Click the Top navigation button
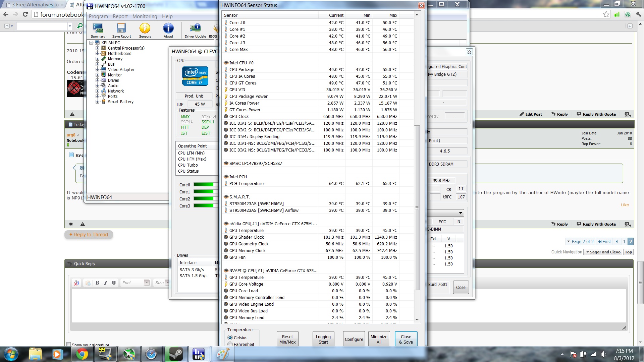This screenshot has height=362, width=644. pos(628,252)
